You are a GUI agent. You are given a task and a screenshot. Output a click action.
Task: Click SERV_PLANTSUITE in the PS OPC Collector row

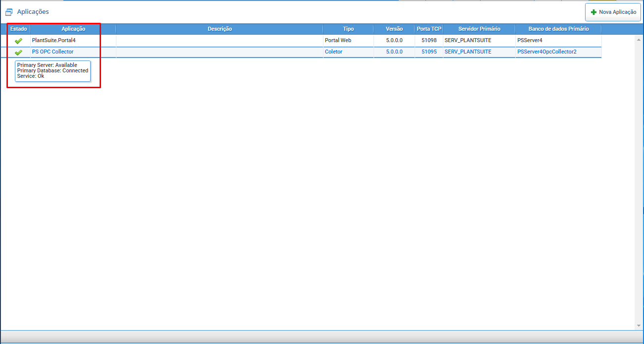(x=468, y=52)
